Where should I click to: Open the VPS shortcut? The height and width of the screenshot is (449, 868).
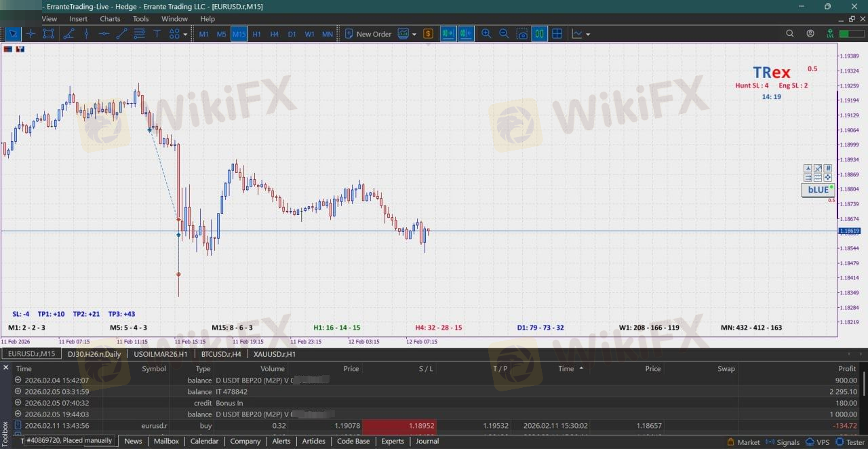pos(818,442)
